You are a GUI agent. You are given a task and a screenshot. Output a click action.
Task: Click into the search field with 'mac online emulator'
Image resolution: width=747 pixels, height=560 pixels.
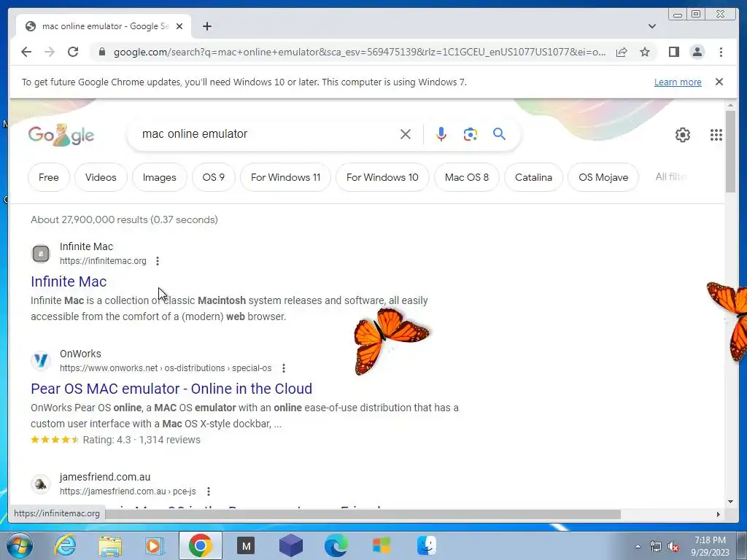(x=267, y=134)
